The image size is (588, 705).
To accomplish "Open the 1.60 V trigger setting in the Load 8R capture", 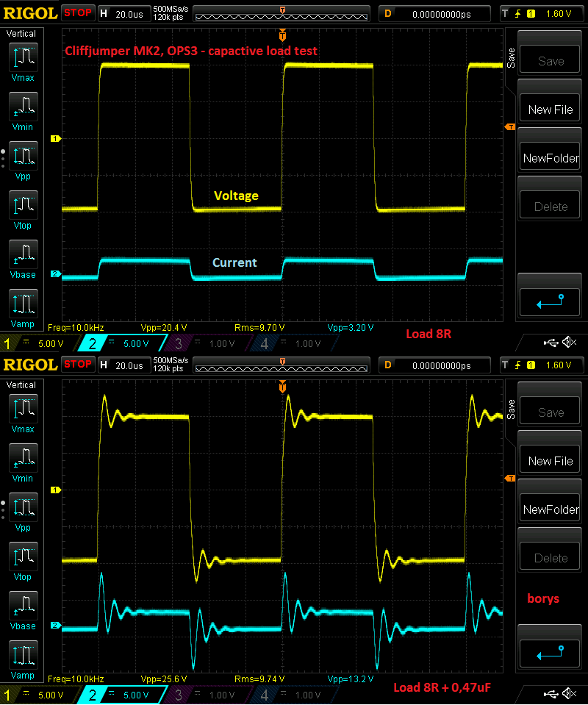I will (542, 14).
